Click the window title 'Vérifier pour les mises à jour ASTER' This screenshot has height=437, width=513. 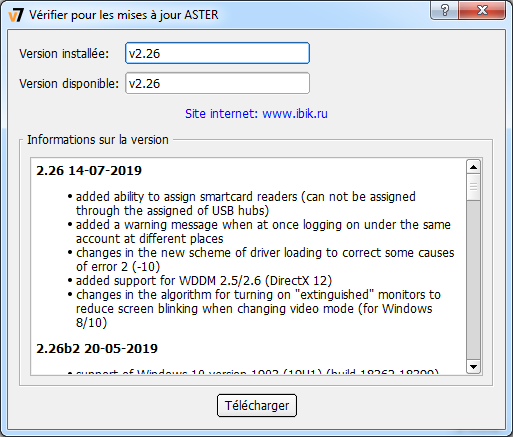124,15
